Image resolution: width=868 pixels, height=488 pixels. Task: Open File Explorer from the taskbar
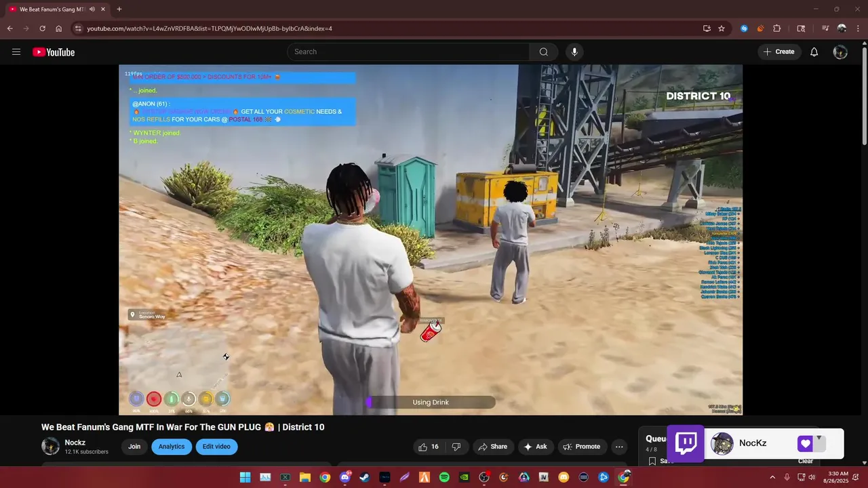point(305,477)
